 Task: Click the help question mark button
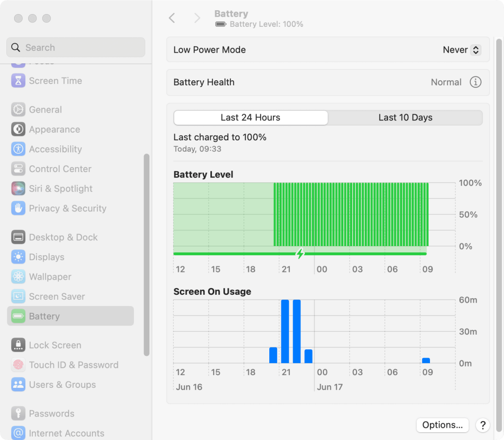coord(482,425)
